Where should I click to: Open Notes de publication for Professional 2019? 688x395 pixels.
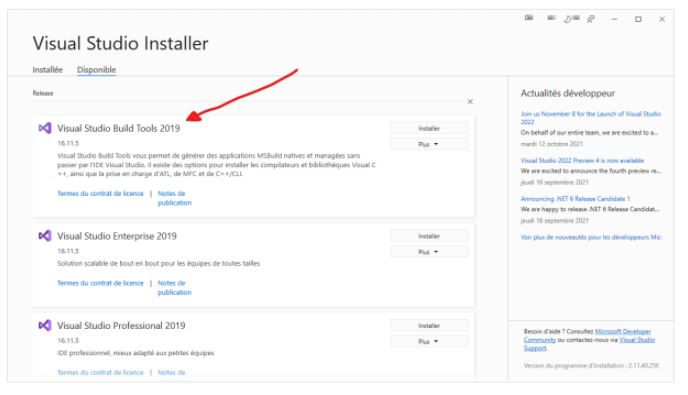(171, 372)
